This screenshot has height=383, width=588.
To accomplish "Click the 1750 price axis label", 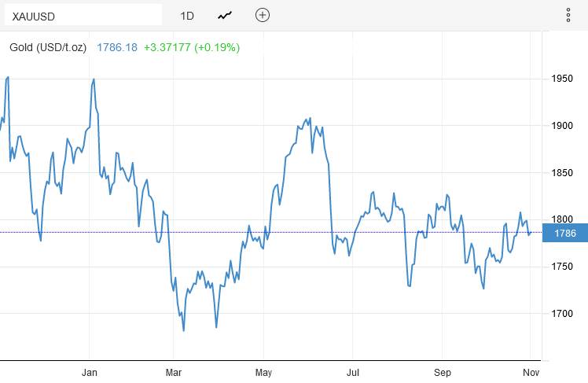I will [562, 267].
